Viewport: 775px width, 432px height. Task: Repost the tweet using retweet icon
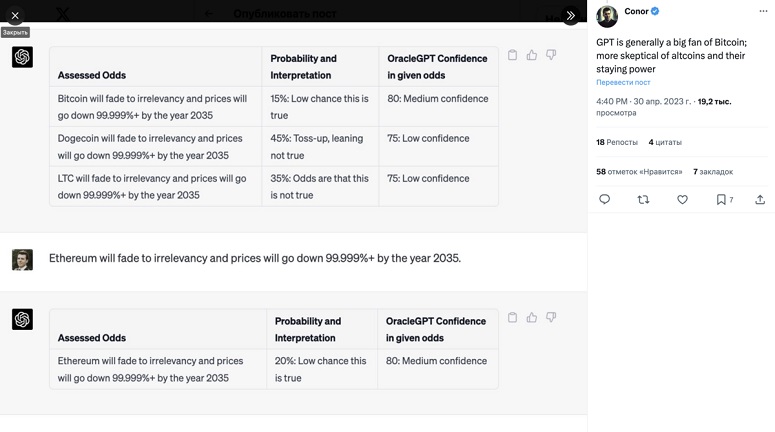click(643, 200)
